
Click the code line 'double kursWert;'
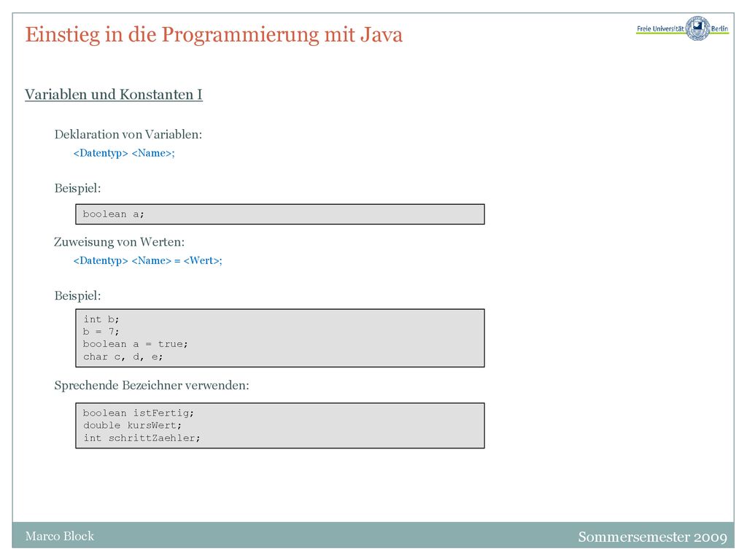pos(133,425)
